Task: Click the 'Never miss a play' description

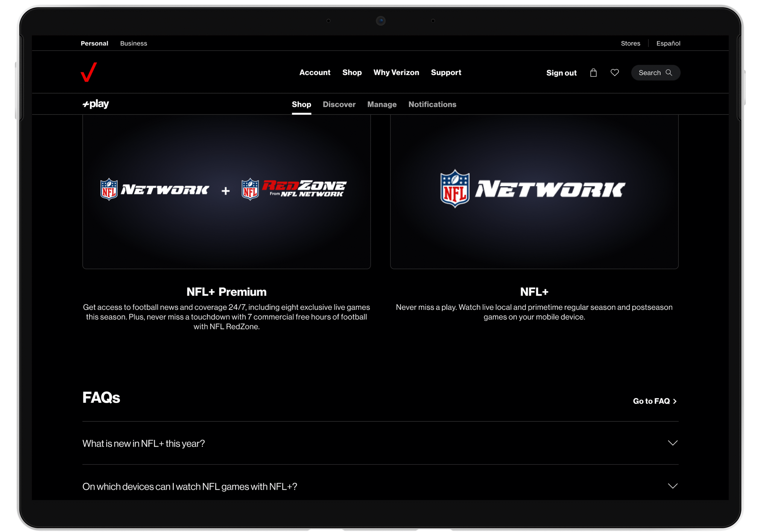Action: [534, 312]
